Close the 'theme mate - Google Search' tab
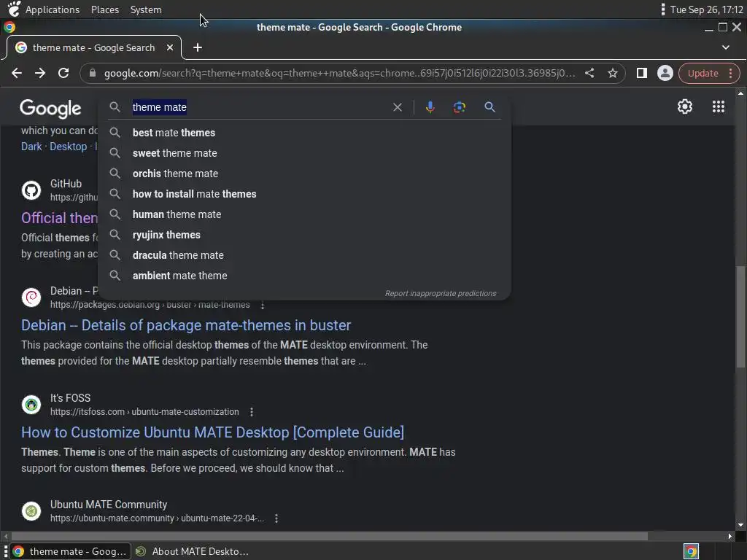Screen dimensions: 747x560 coord(170,47)
